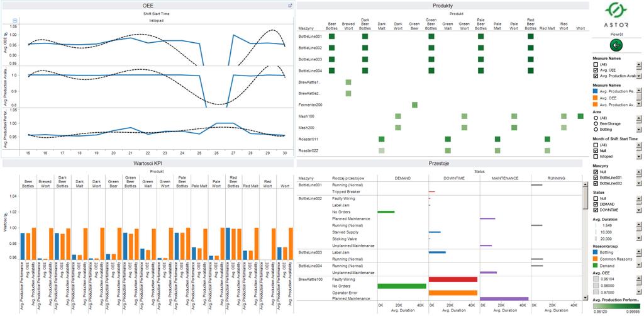The height and width of the screenshot is (316, 644).
Task: Check the (All) box under first Measure Names
Action: tap(596, 64)
